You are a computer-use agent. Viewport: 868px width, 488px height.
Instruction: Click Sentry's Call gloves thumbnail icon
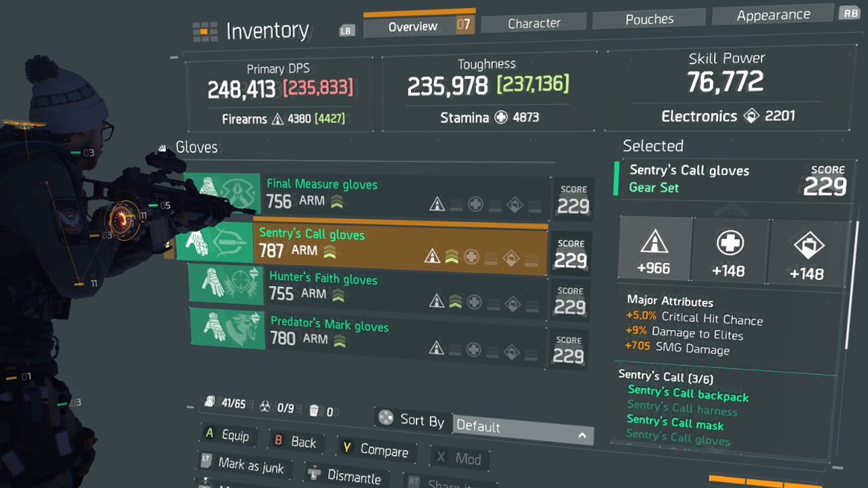(x=214, y=242)
